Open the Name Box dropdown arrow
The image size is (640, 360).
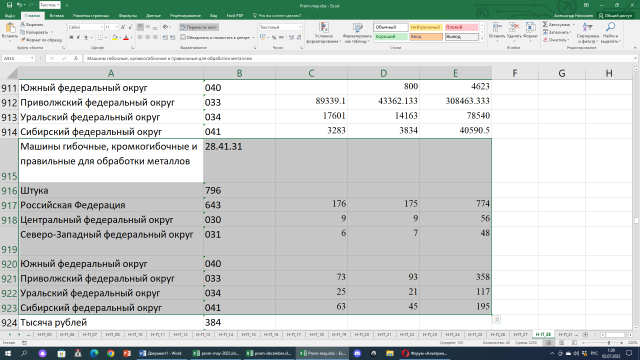click(x=32, y=58)
